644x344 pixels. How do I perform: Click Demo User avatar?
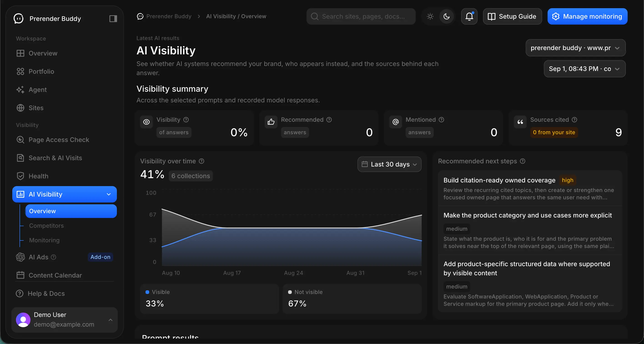[x=23, y=319]
